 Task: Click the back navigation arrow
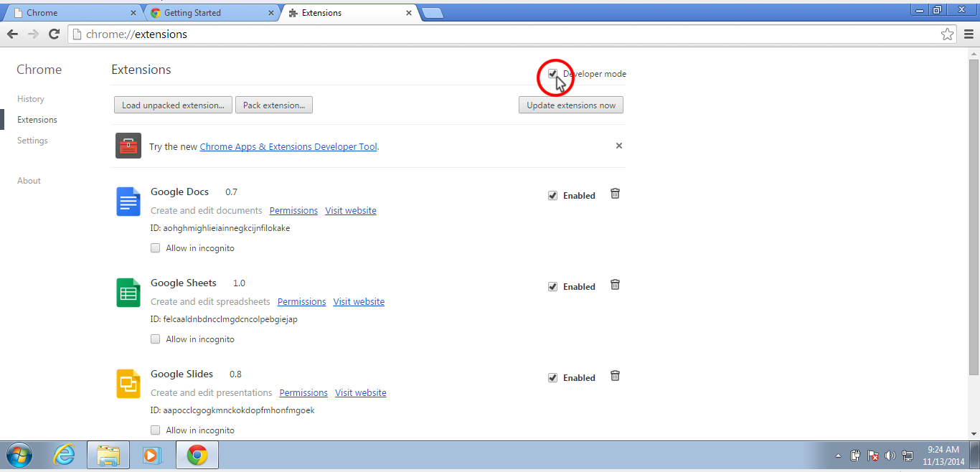click(12, 34)
